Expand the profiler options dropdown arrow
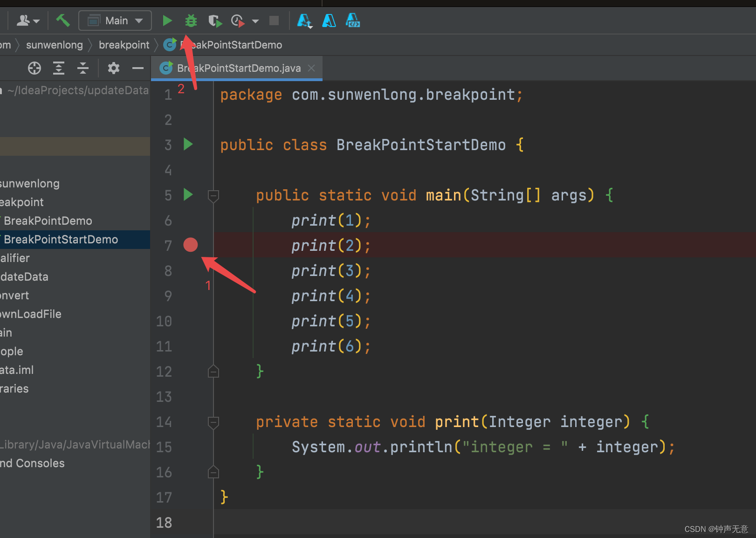The width and height of the screenshot is (756, 538). (255, 21)
